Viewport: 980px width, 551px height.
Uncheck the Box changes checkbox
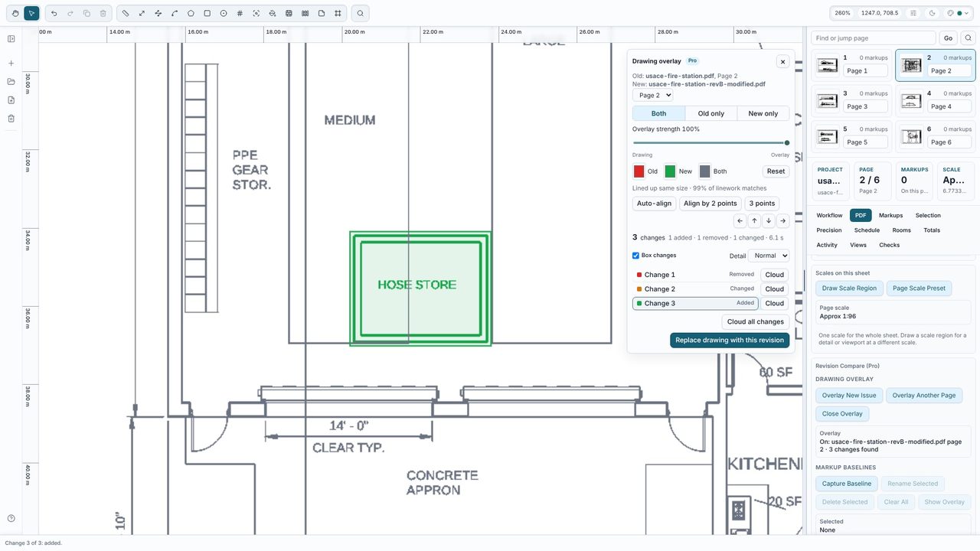tap(635, 256)
